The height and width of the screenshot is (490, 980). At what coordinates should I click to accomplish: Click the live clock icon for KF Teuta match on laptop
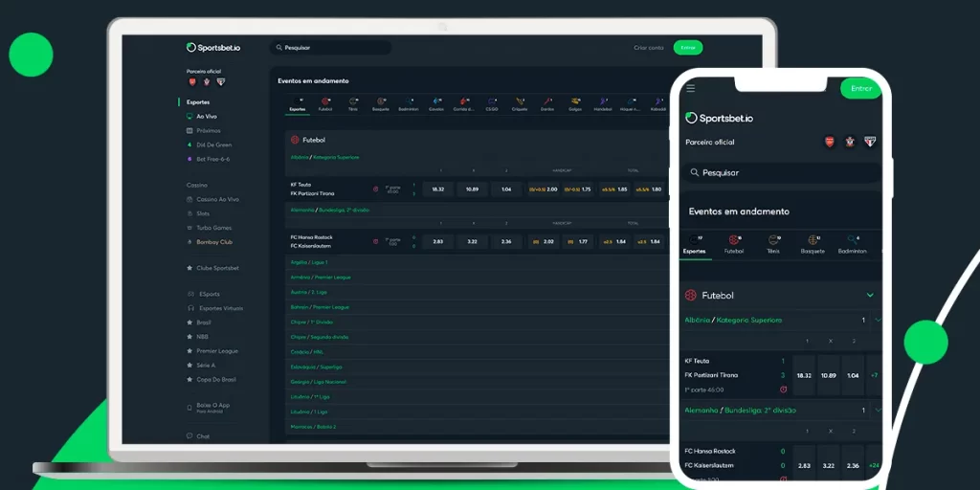tap(375, 189)
